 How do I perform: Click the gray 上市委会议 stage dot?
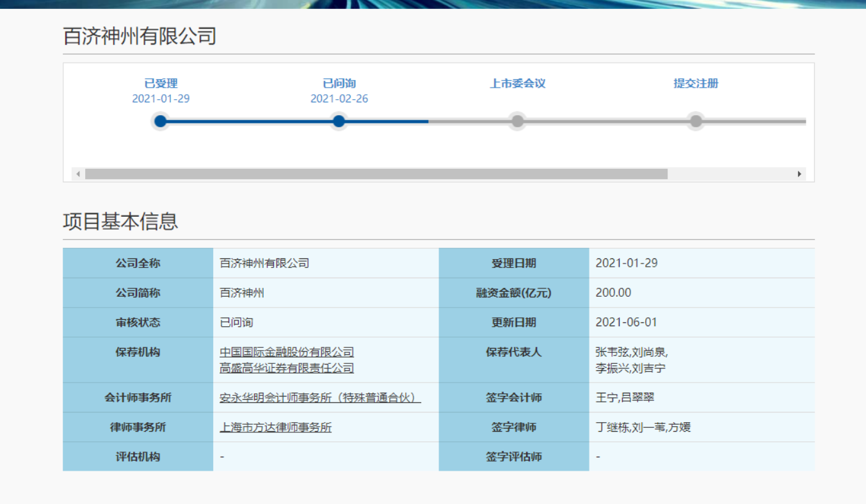(x=517, y=121)
